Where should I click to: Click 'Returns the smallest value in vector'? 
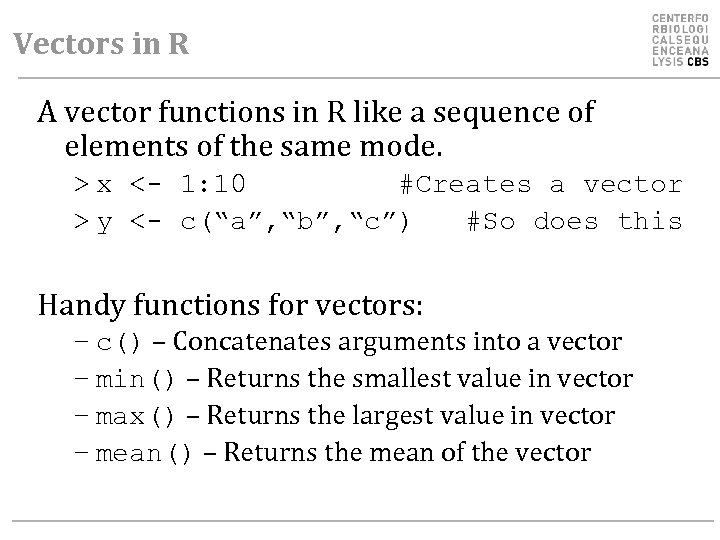coord(421,380)
